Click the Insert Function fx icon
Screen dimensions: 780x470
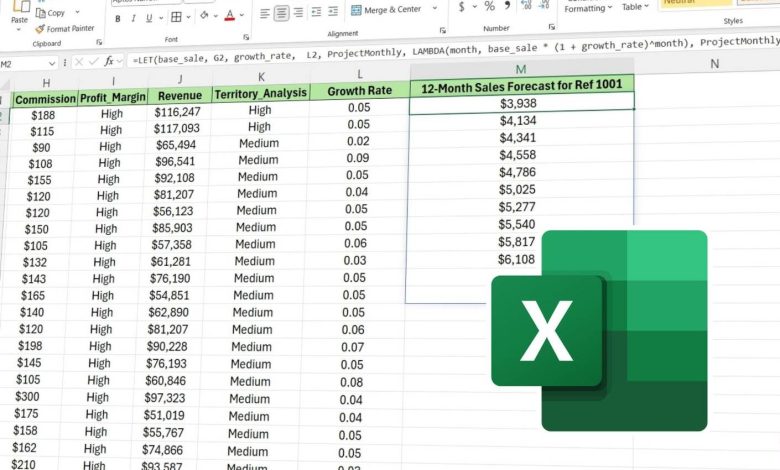[x=109, y=60]
